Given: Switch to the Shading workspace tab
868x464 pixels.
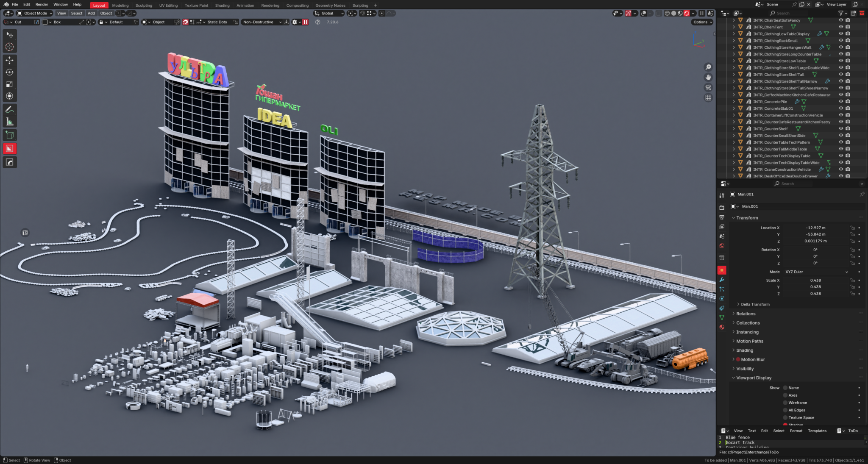Looking at the screenshot, I should pyautogui.click(x=222, y=5).
